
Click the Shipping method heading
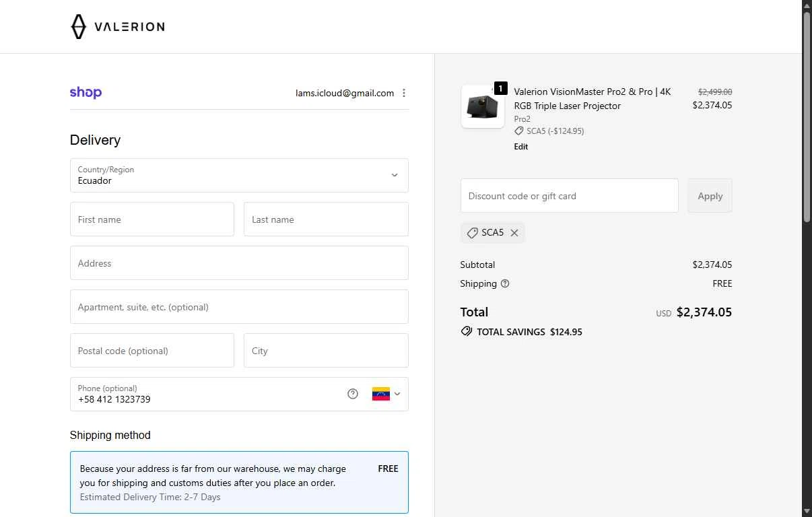tap(110, 435)
